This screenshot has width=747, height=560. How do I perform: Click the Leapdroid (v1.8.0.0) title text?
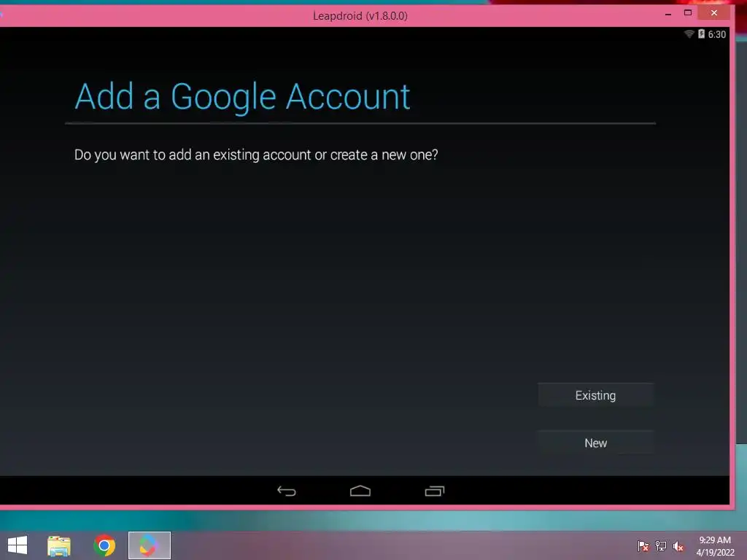tap(360, 16)
